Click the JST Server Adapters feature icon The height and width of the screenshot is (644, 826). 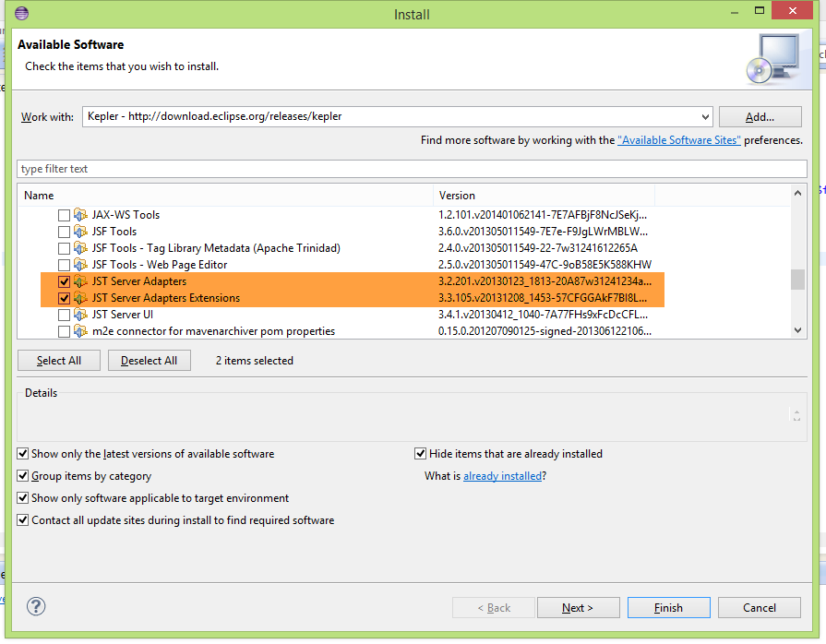(80, 281)
